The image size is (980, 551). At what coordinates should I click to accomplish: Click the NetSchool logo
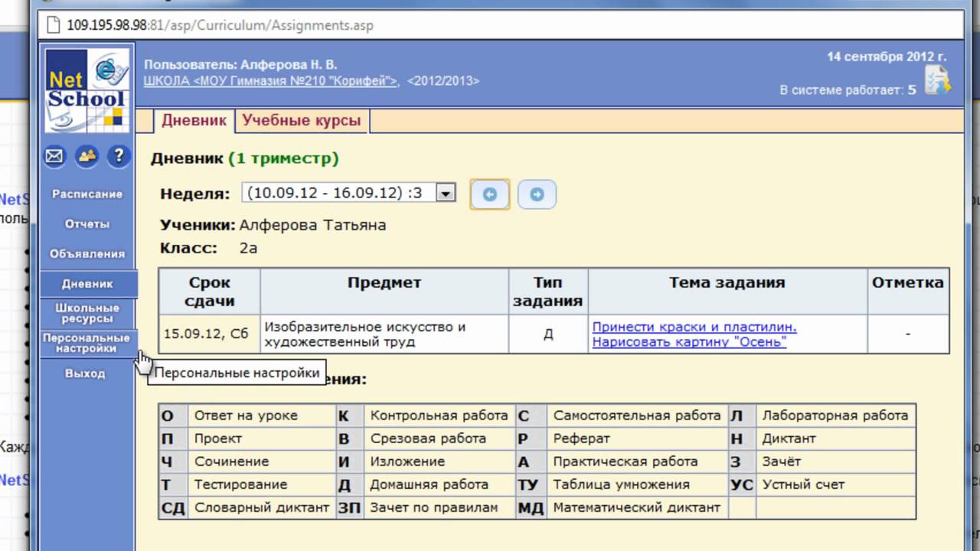click(x=86, y=90)
